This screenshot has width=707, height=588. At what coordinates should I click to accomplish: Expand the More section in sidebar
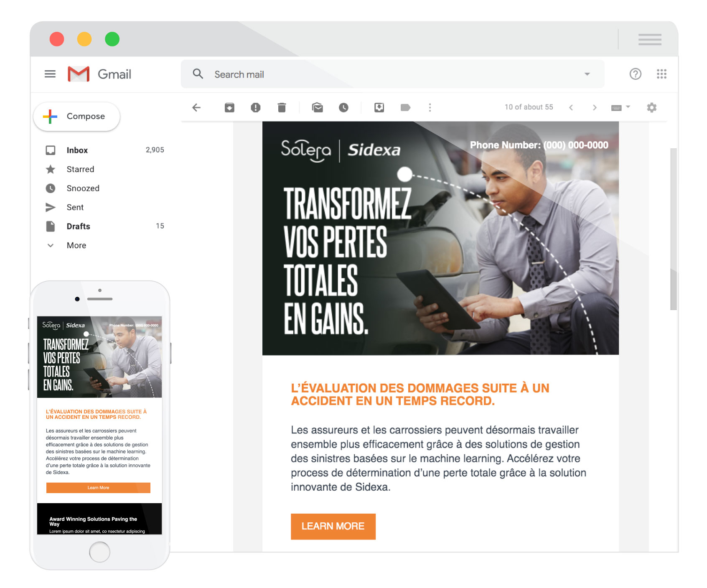tap(76, 245)
